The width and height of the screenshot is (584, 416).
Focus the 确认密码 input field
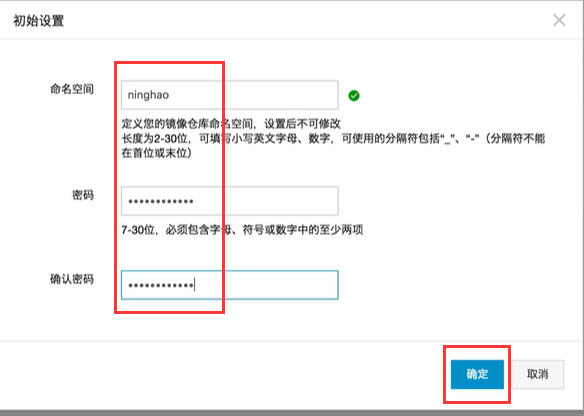pyautogui.click(x=230, y=285)
